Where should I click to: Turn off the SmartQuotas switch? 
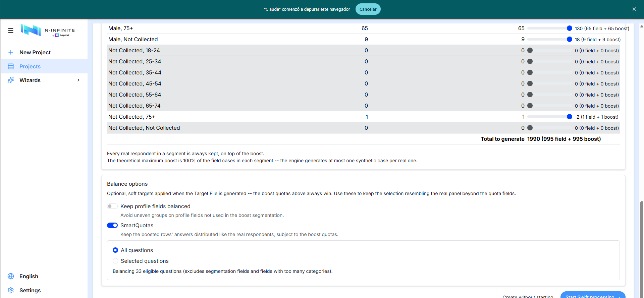coord(112,225)
